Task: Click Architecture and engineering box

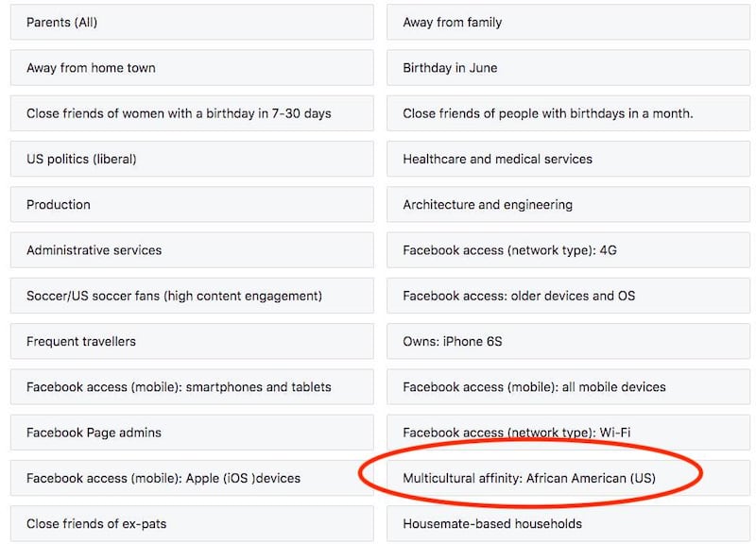Action: tap(567, 205)
